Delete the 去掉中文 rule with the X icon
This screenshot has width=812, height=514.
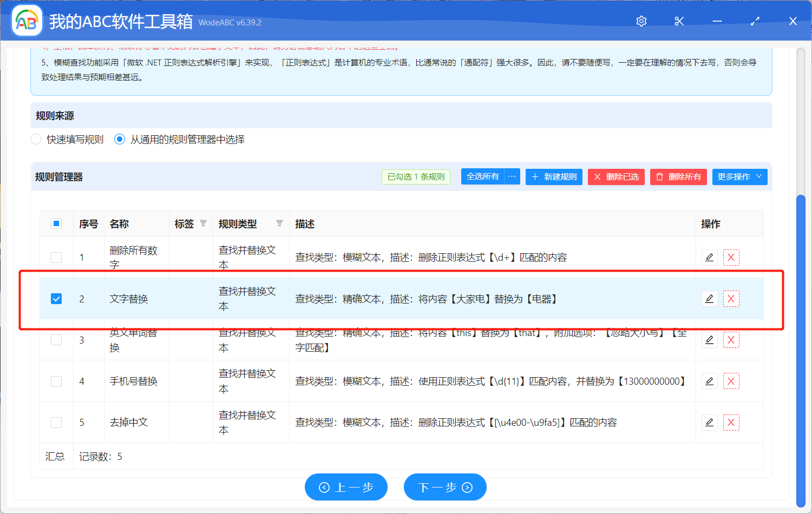(x=731, y=422)
